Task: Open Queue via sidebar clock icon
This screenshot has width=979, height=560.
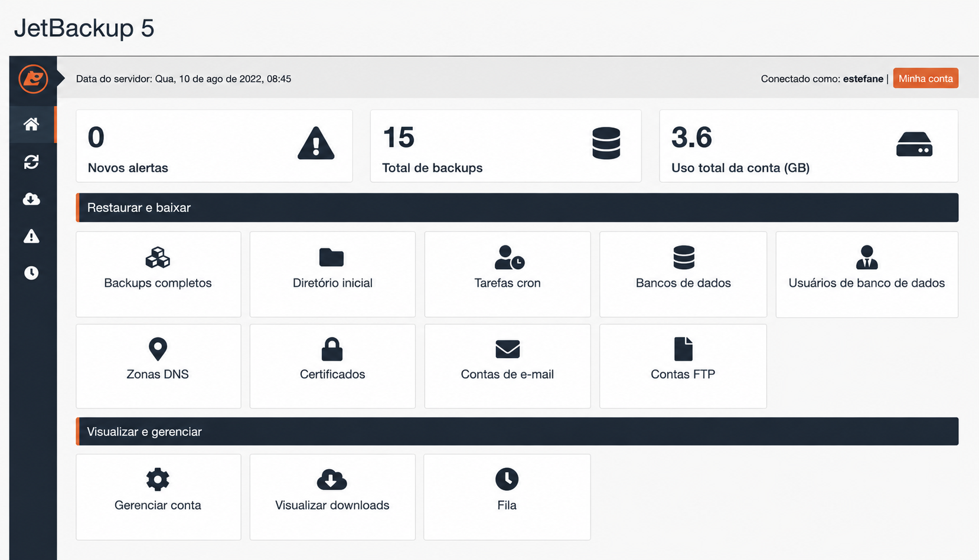Action: click(x=31, y=273)
